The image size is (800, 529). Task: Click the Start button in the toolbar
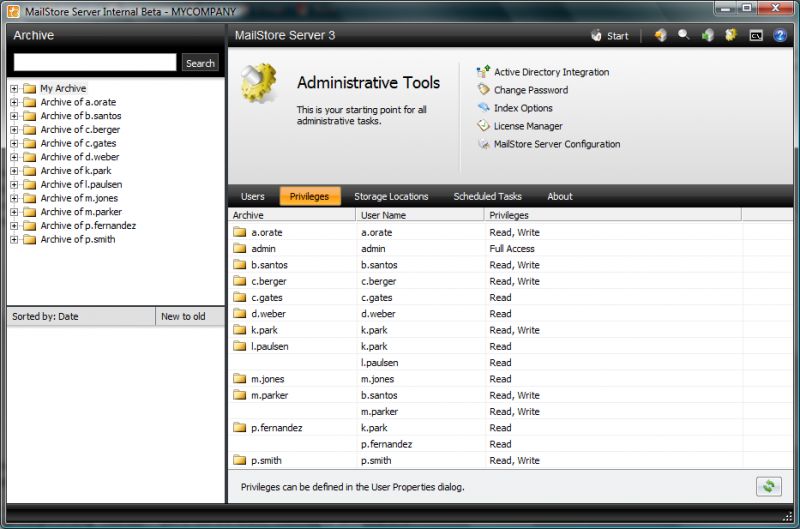[609, 36]
